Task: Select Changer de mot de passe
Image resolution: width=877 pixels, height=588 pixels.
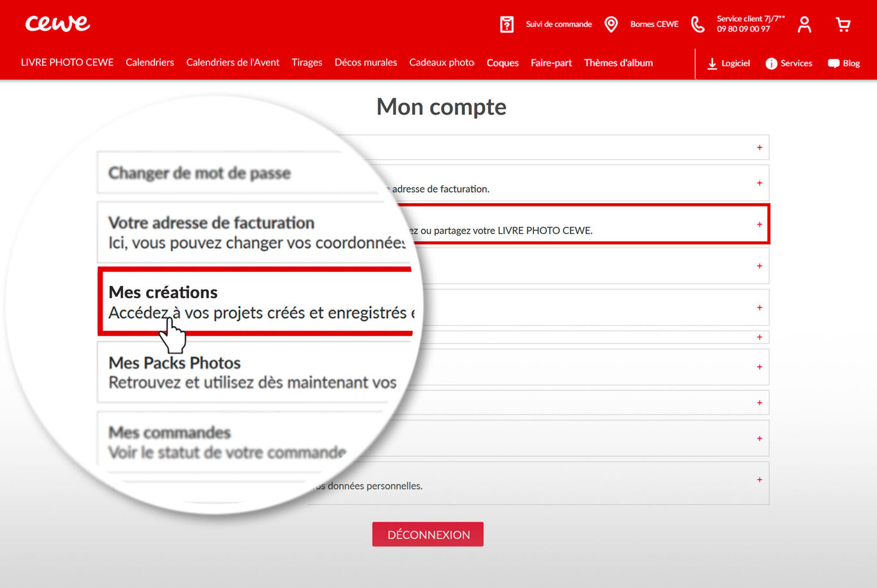Action: click(x=199, y=172)
